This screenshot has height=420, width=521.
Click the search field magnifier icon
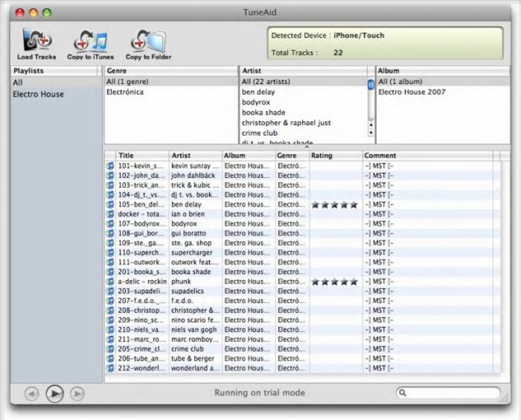(x=402, y=393)
